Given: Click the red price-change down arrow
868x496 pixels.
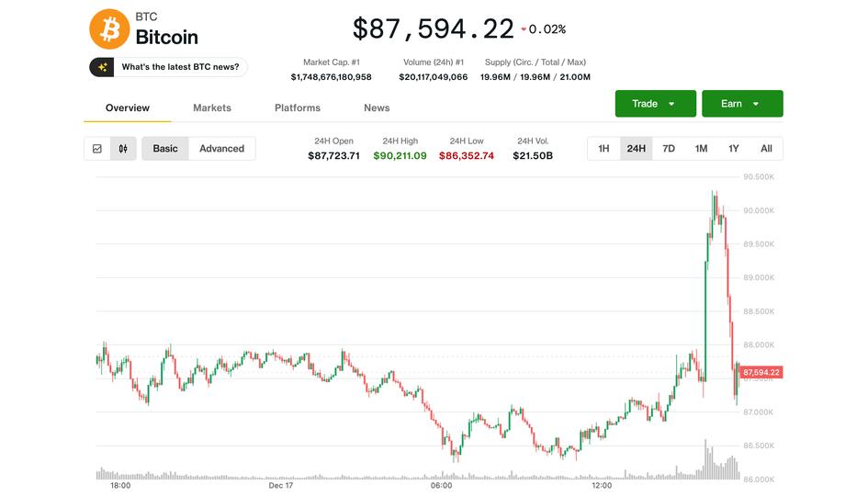Looking at the screenshot, I should point(524,30).
